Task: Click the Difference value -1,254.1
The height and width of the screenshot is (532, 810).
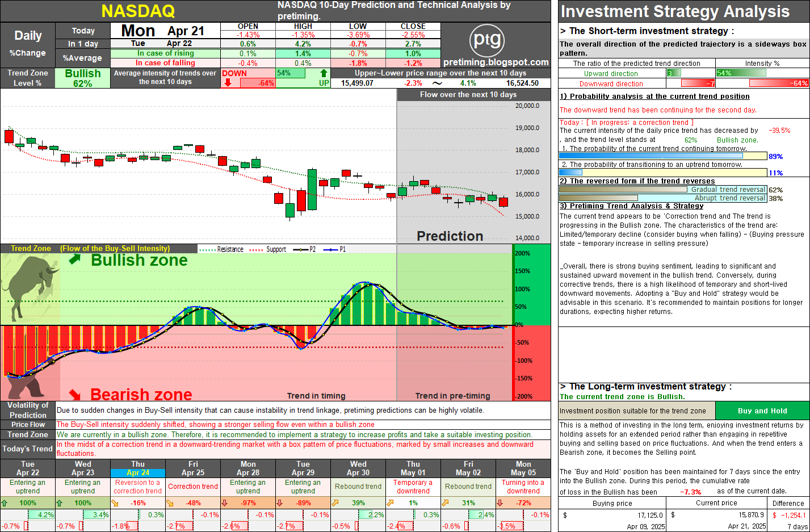Action: (794, 515)
